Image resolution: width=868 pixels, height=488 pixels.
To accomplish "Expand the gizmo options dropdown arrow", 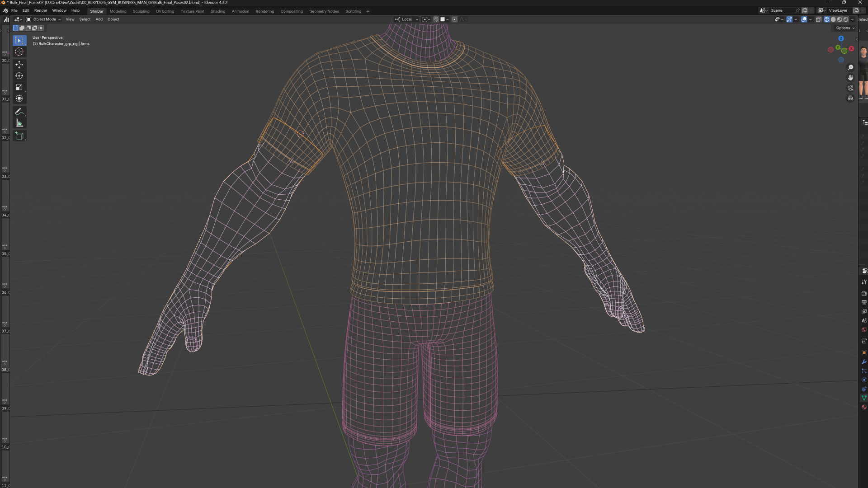I will coord(796,19).
